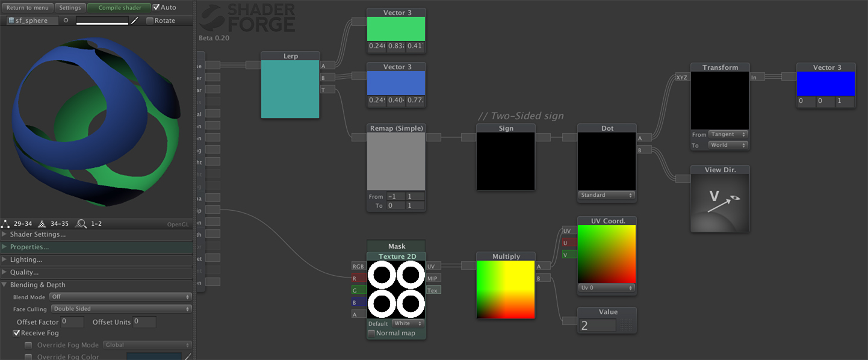Click the texture sample magnifier icon
Viewport: 868px width, 360px height.
81,224
